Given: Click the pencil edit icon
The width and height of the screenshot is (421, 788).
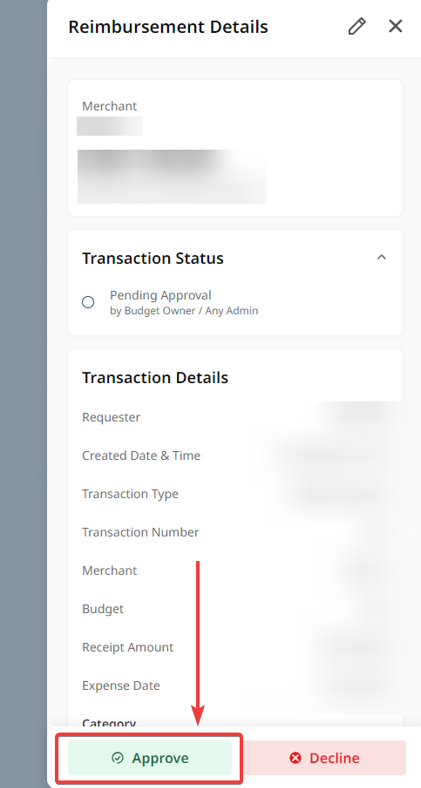Looking at the screenshot, I should [x=357, y=26].
